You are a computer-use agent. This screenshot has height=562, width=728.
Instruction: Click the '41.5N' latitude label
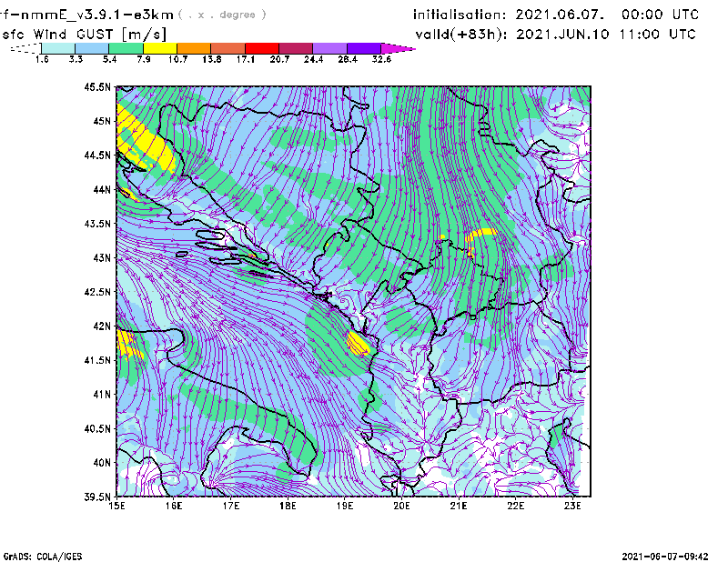tap(97, 360)
